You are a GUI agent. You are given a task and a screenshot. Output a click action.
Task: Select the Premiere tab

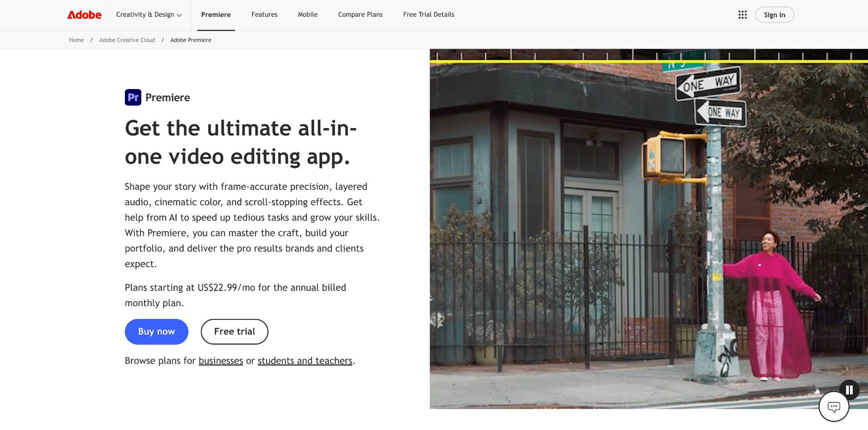[x=216, y=15]
